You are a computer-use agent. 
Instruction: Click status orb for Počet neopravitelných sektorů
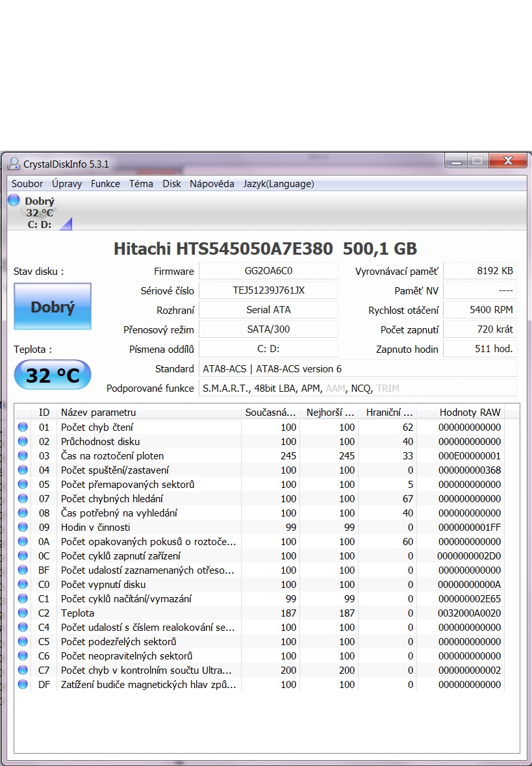coord(23,656)
